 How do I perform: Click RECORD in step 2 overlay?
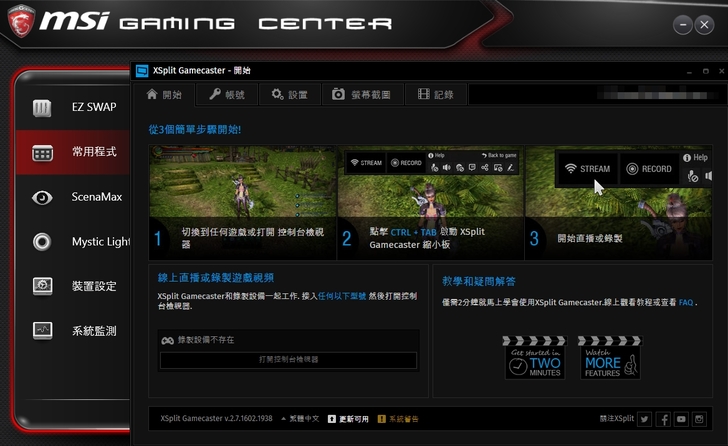pyautogui.click(x=406, y=163)
